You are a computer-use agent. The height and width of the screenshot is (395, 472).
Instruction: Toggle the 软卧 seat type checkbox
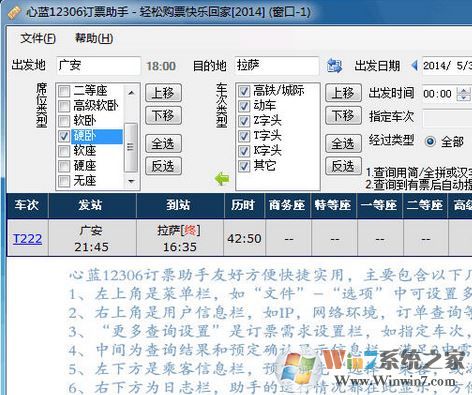pyautogui.click(x=64, y=121)
